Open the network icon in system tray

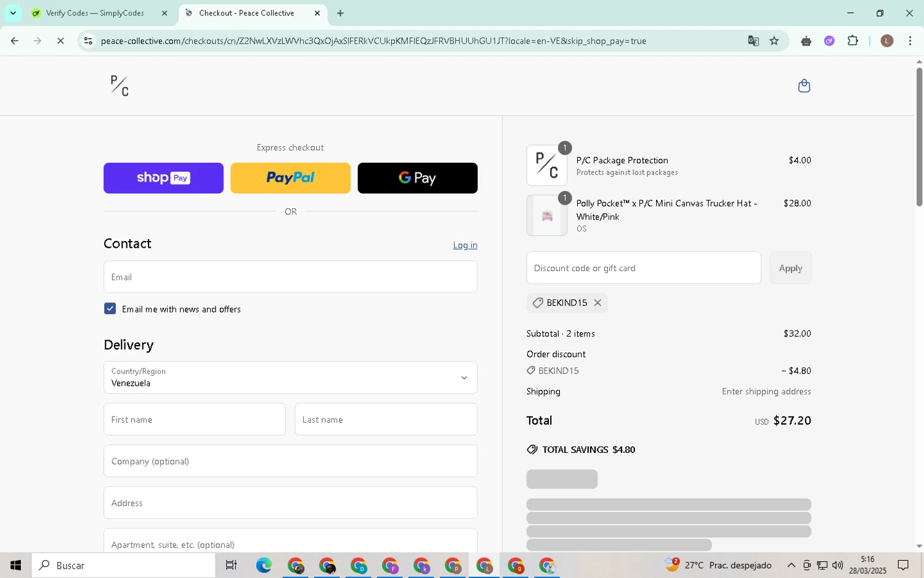point(822,565)
